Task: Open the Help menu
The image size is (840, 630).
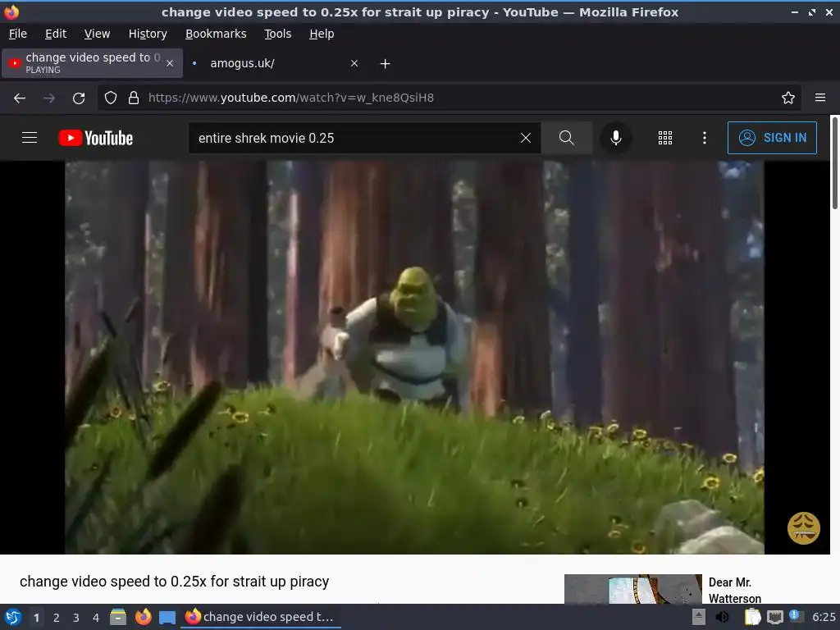Action: 322,34
